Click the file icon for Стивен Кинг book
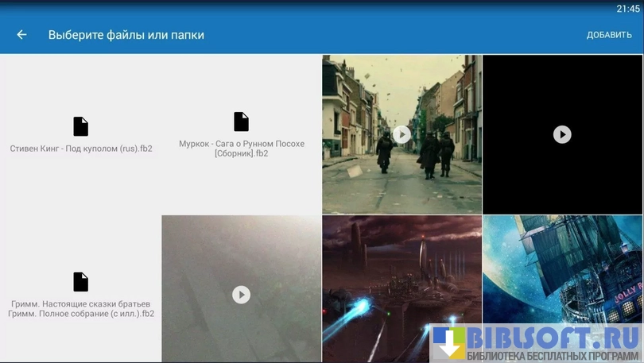This screenshot has width=644, height=363. [80, 126]
